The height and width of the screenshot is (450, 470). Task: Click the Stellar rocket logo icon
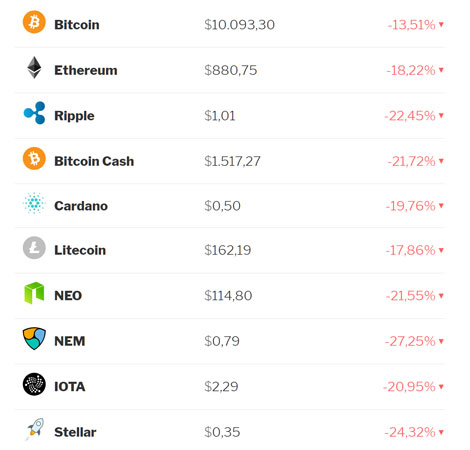[x=35, y=429]
